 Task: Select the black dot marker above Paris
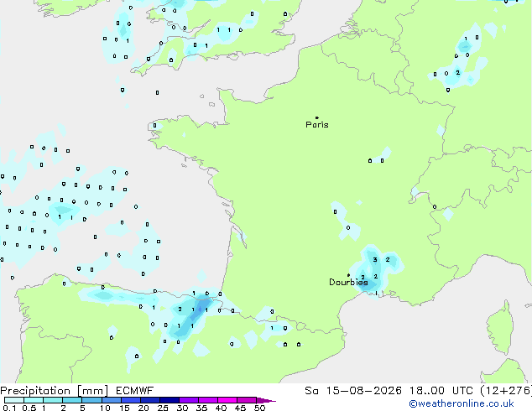[317, 117]
